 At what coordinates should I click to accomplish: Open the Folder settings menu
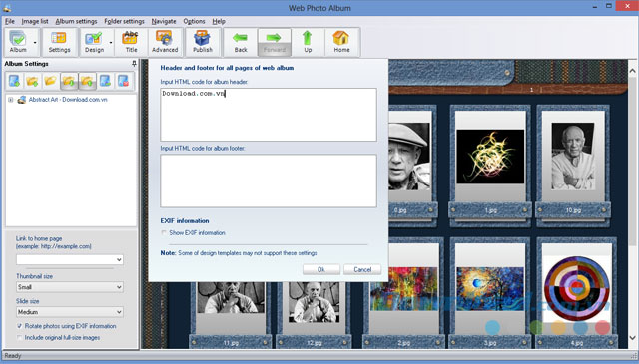click(124, 21)
